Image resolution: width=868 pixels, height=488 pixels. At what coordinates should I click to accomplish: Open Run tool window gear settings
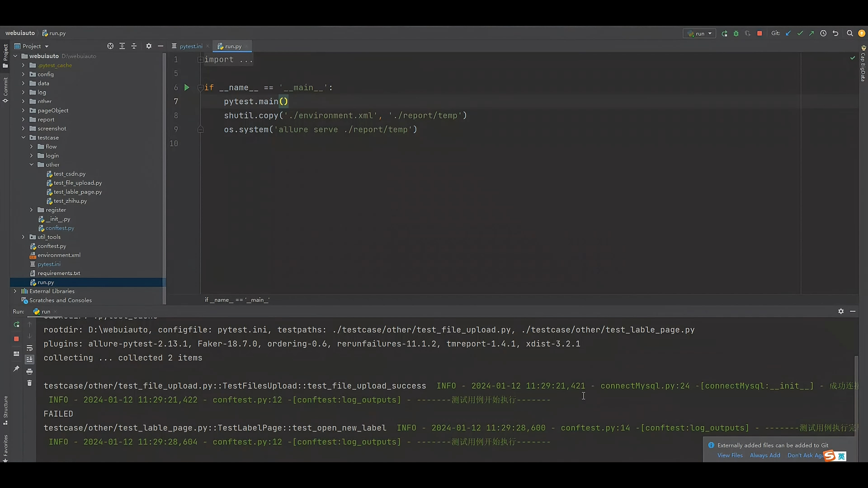pos(841,311)
